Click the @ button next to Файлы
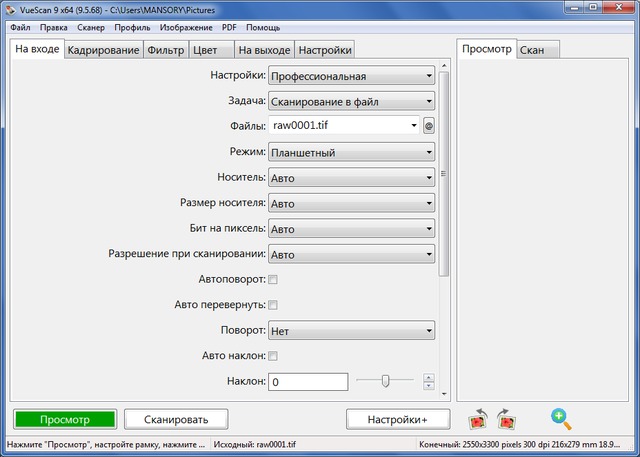The image size is (640, 457). point(429,126)
